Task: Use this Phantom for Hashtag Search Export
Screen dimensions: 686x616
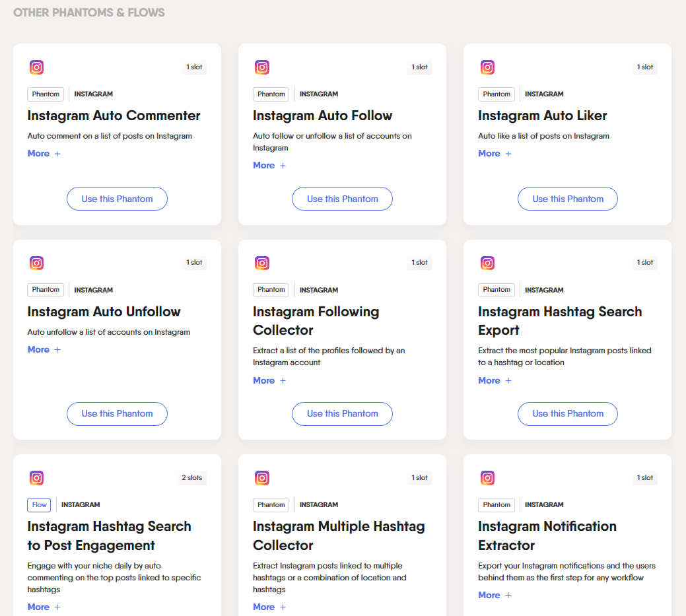Action: click(x=567, y=414)
